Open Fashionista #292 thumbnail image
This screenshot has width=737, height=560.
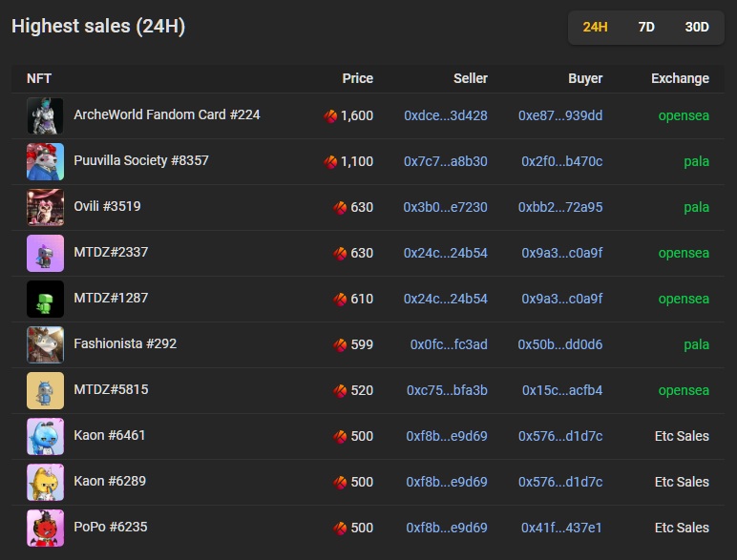tap(45, 344)
